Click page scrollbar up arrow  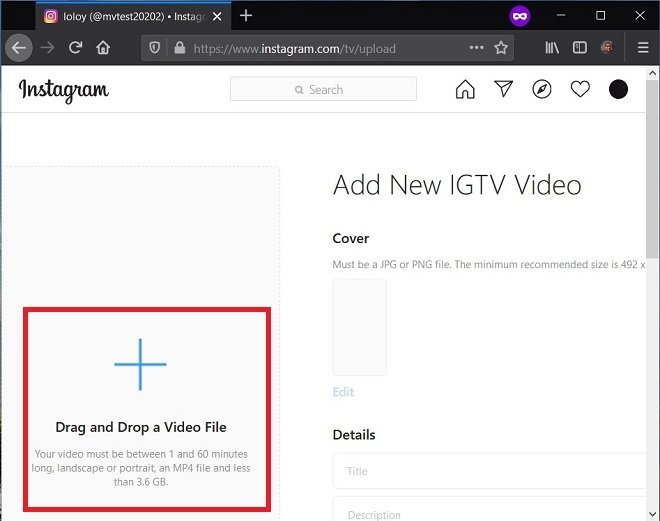652,73
